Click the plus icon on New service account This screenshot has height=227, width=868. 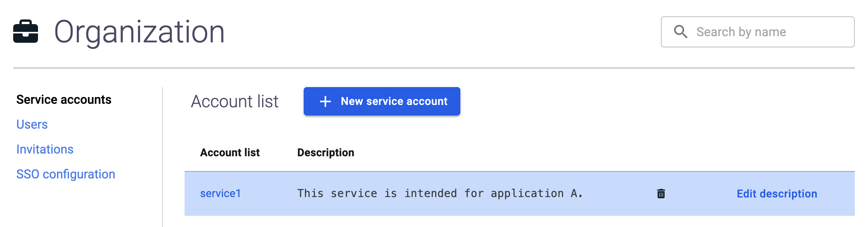(325, 101)
